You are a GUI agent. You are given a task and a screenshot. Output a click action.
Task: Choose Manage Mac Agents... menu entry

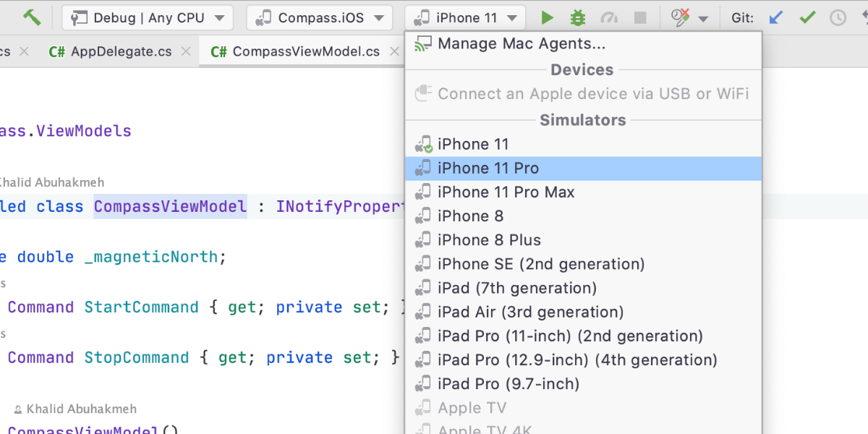[521, 44]
